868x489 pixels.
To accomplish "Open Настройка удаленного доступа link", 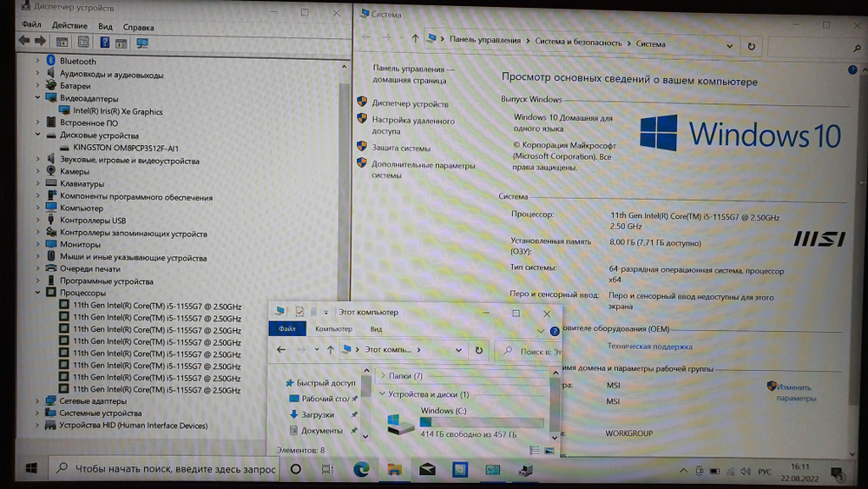I will [413, 126].
